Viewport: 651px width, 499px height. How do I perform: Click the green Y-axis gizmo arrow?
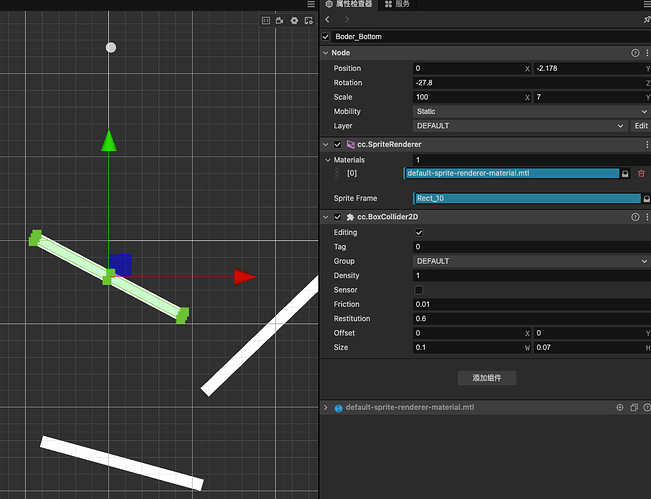coord(109,141)
